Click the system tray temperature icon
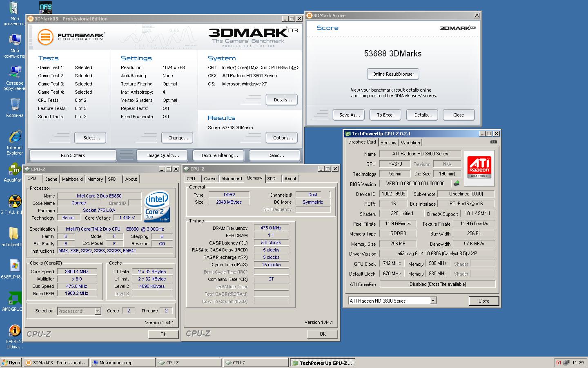This screenshot has width=588, height=368. (559, 362)
